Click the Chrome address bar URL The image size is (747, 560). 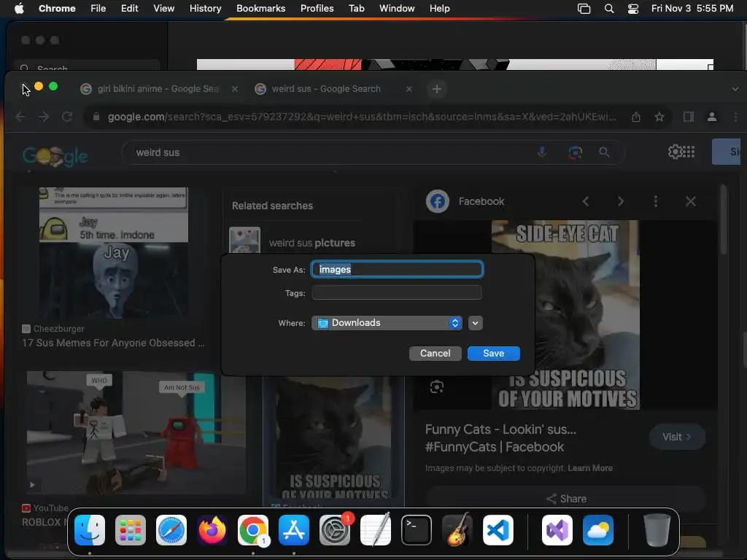coord(362,117)
